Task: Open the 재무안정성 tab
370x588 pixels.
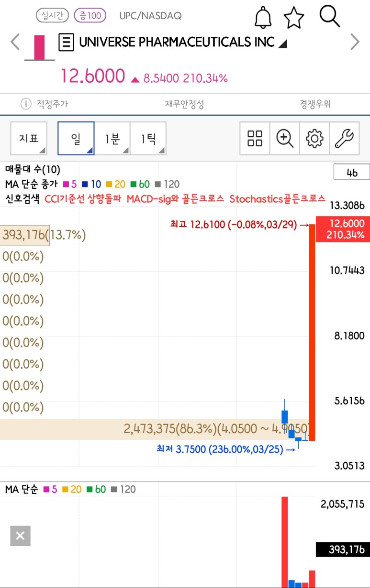Action: 184,104
